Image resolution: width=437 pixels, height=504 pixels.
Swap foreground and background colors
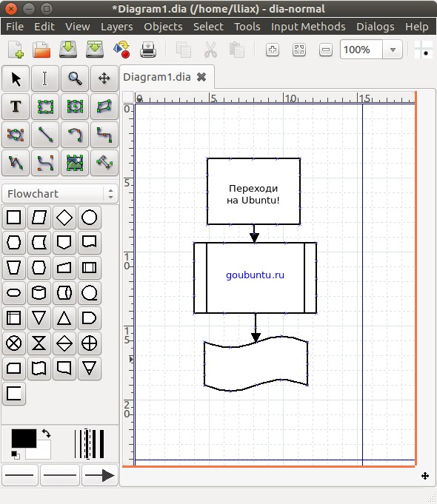[x=46, y=433]
